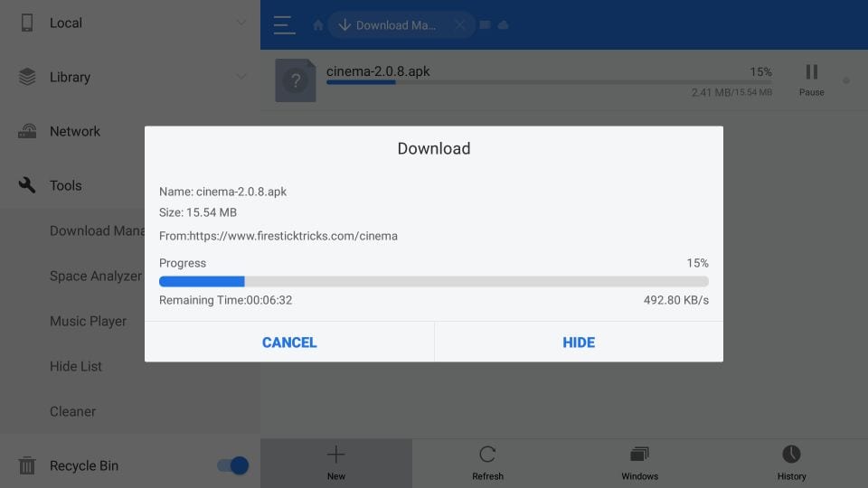Click the trash can Recycle Bin icon

pos(26,465)
